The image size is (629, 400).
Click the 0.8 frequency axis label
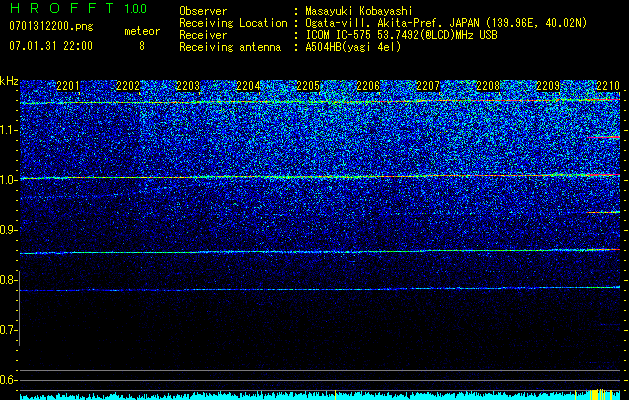point(9,280)
